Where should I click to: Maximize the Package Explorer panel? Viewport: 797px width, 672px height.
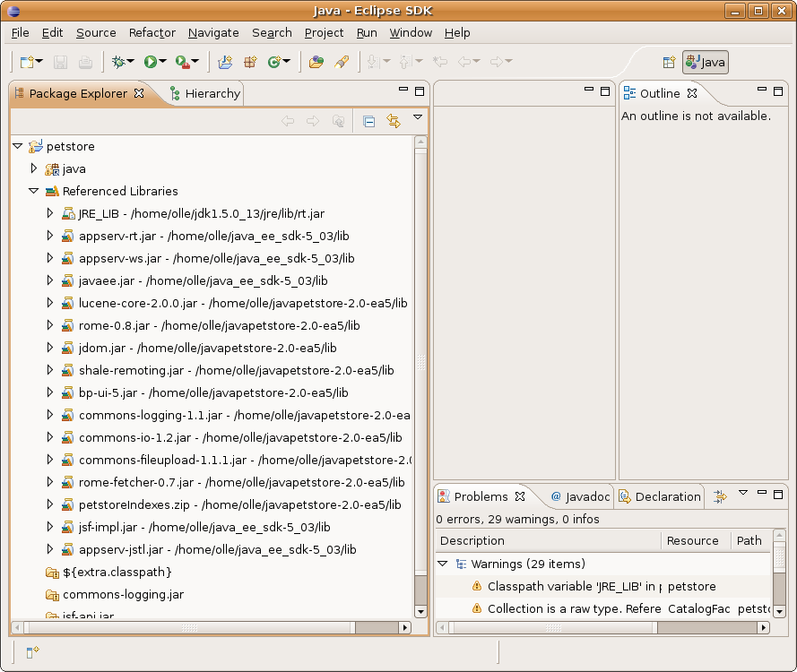420,91
